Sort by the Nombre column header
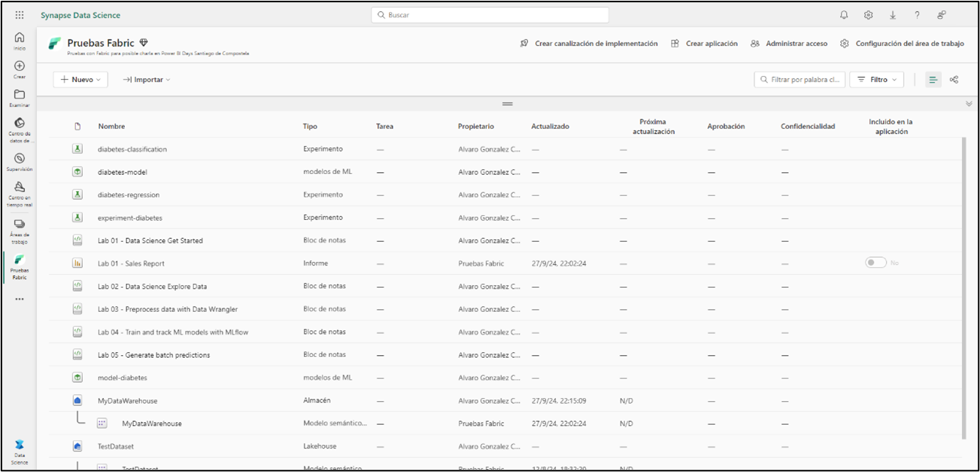Viewport: 980px width, 472px height. coord(111,126)
